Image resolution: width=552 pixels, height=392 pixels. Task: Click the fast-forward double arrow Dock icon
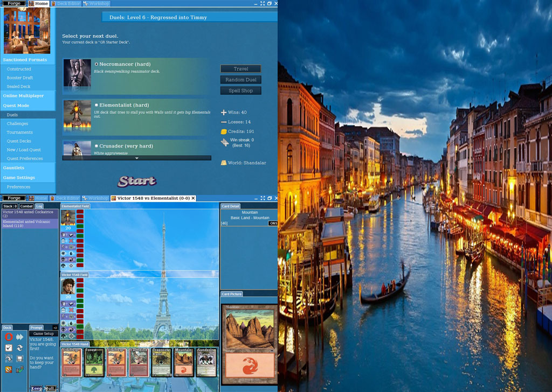(x=20, y=337)
